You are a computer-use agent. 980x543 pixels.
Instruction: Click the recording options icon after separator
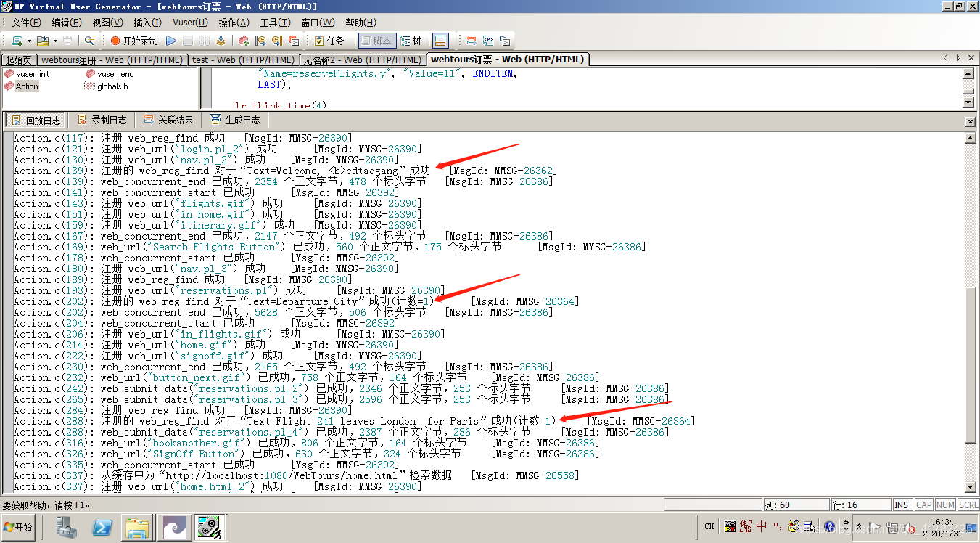pyautogui.click(x=244, y=41)
